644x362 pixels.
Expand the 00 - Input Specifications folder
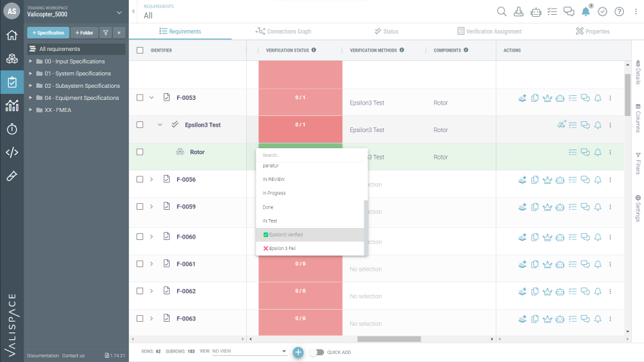coord(30,61)
